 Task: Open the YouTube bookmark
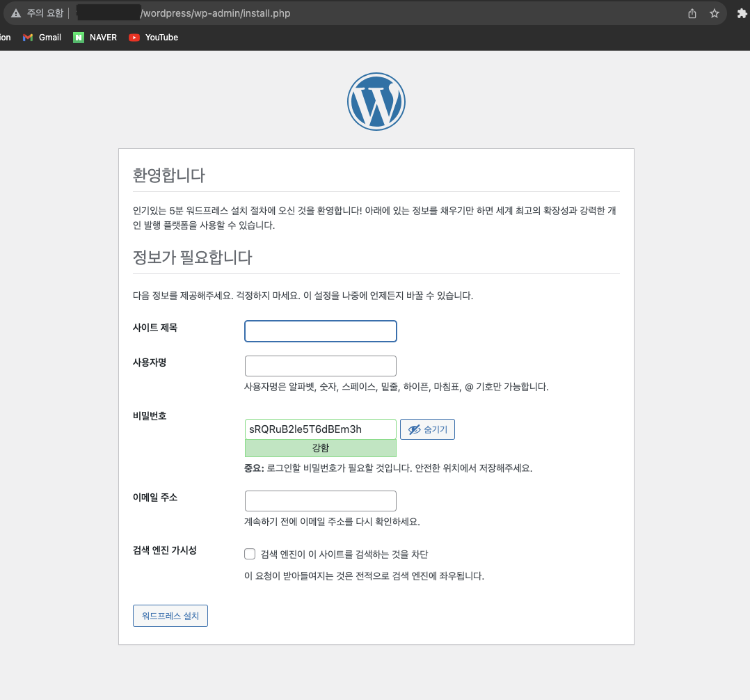[x=154, y=38]
